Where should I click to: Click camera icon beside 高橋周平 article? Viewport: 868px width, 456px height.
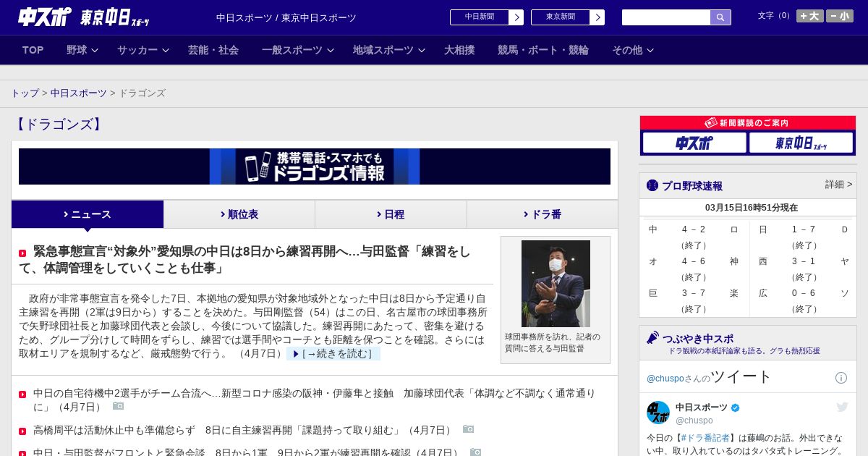coord(469,429)
